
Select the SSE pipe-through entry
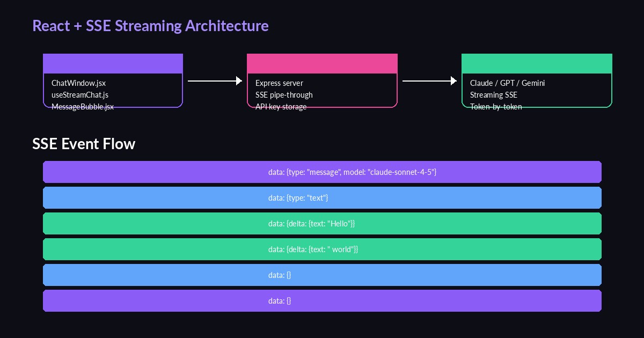[284, 95]
